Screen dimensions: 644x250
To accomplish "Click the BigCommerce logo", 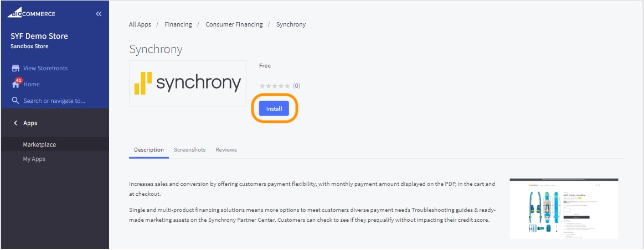I will point(31,13).
